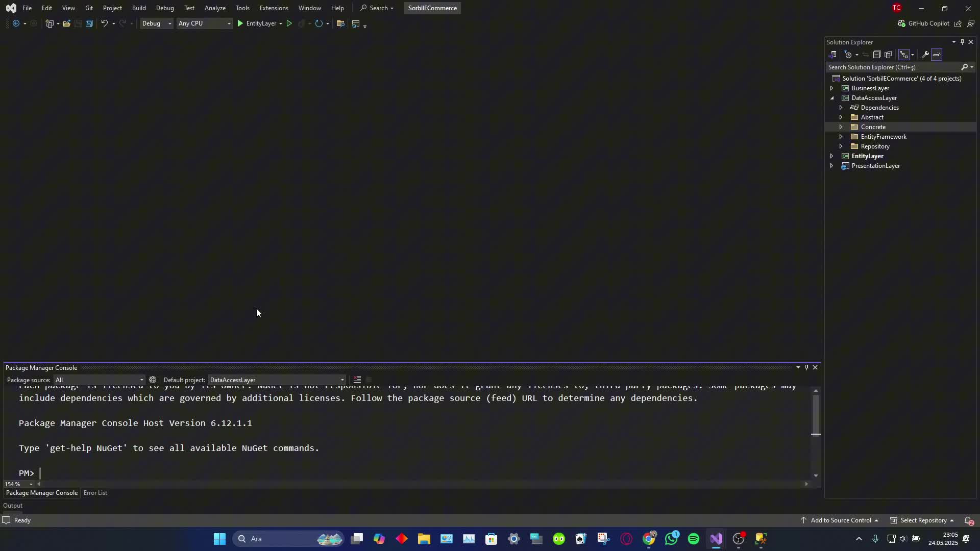Open the 154 % zoom level dropdown

coord(31,484)
